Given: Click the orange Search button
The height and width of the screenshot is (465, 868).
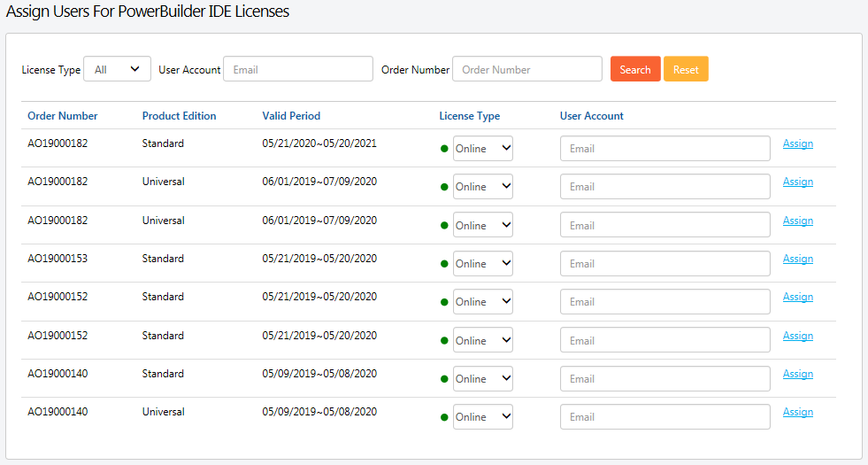Looking at the screenshot, I should (x=634, y=69).
